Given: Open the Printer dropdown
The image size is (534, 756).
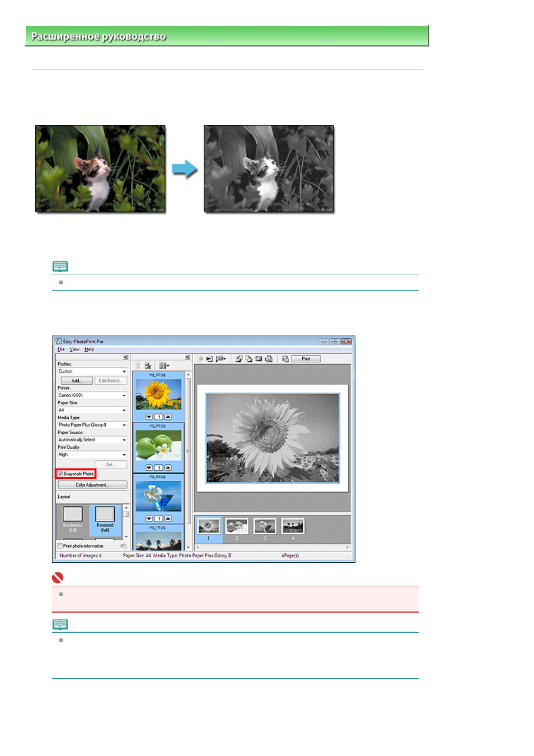Looking at the screenshot, I should (x=92, y=395).
